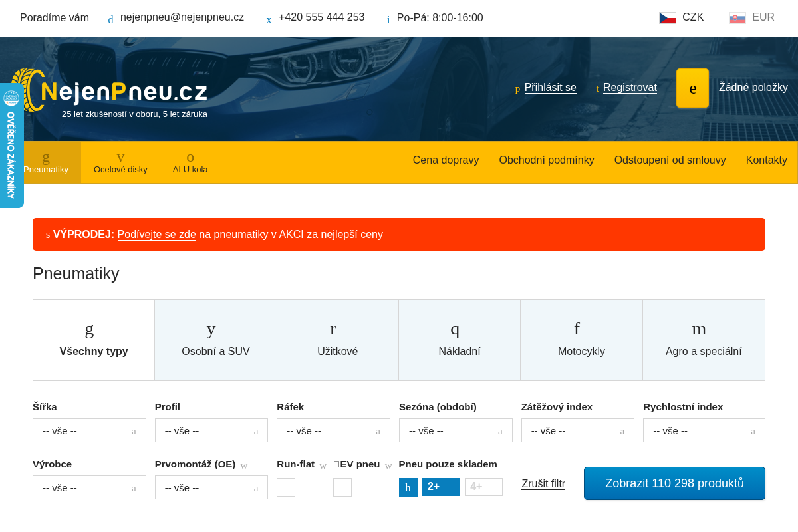Select the Czech flag currency icon
This screenshot has height=532, width=798.
[668, 18]
